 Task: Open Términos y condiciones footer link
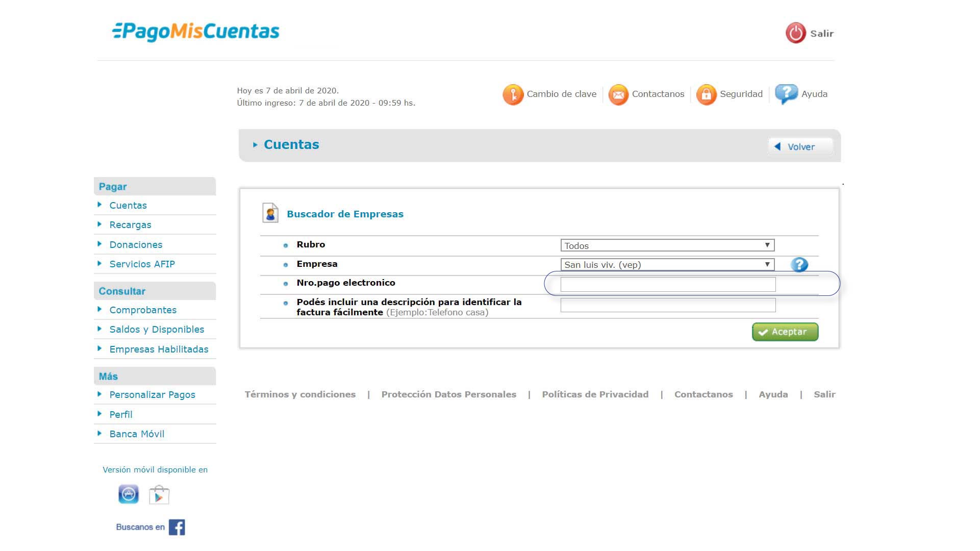click(300, 394)
